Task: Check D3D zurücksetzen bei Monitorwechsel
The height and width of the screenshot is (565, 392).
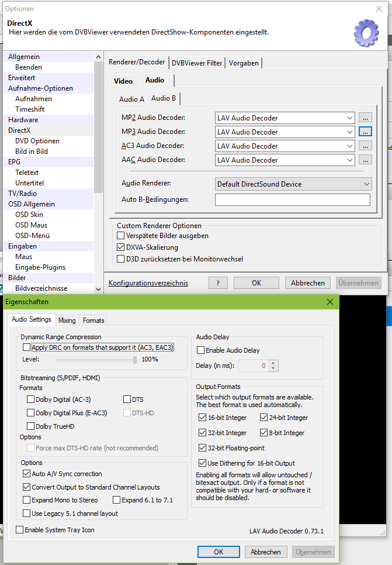Action: [x=120, y=259]
